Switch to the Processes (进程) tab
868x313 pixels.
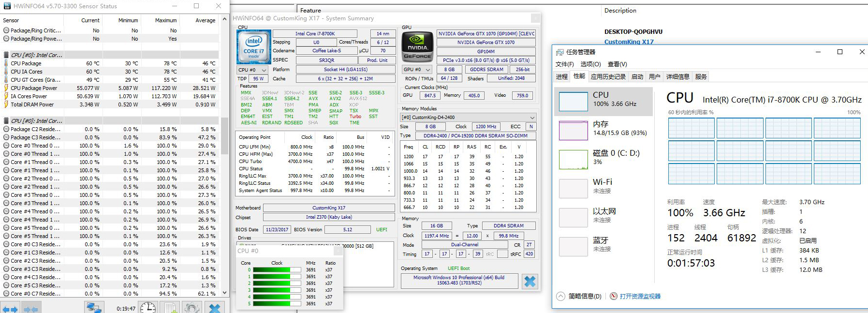[562, 76]
